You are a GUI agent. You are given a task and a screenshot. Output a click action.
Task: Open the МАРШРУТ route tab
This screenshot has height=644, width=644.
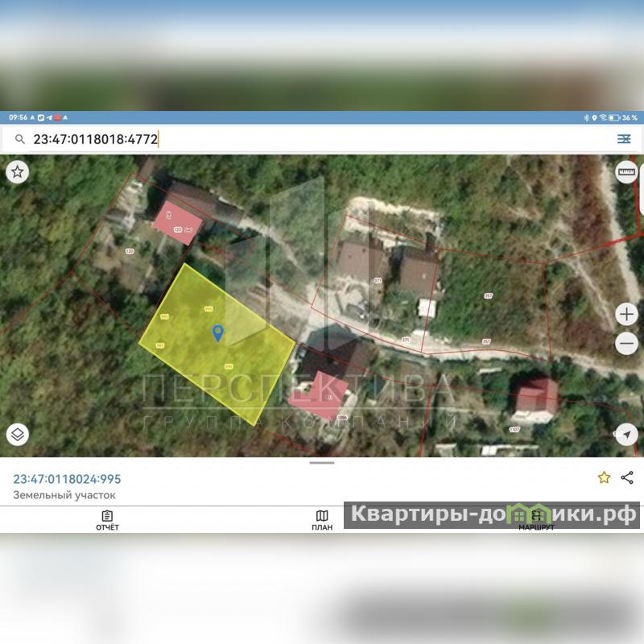tap(536, 520)
